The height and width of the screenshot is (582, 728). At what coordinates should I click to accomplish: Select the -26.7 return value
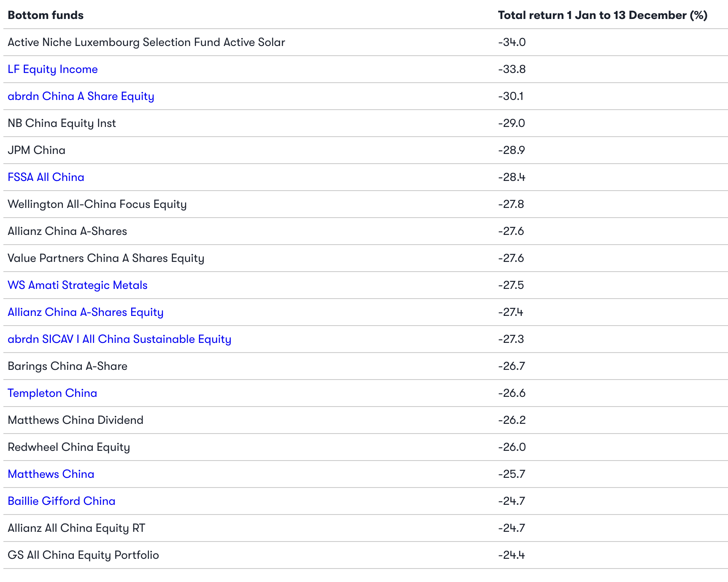point(512,366)
